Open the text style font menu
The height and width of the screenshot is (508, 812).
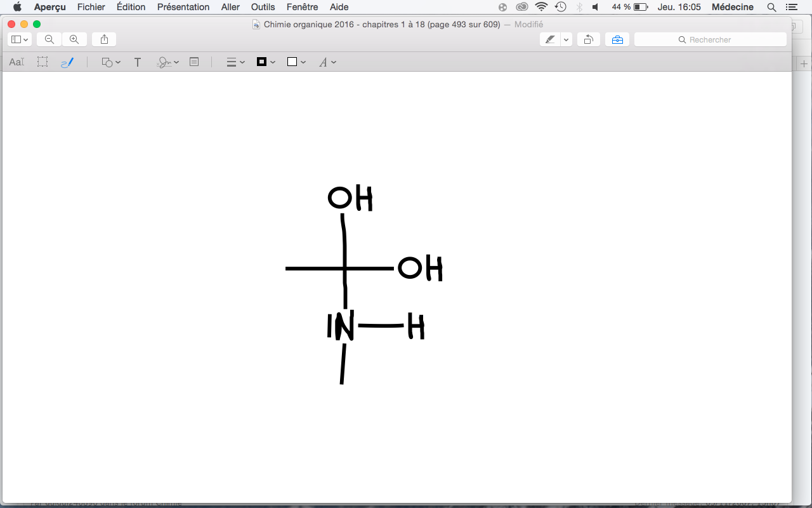(327, 62)
